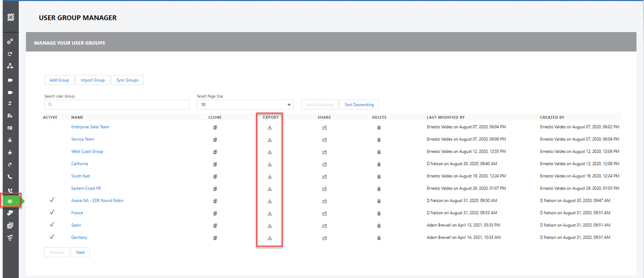Click the LAST MODIFIED BY column header
Image resolution: width=644 pixels, height=278 pixels.
(x=446, y=117)
